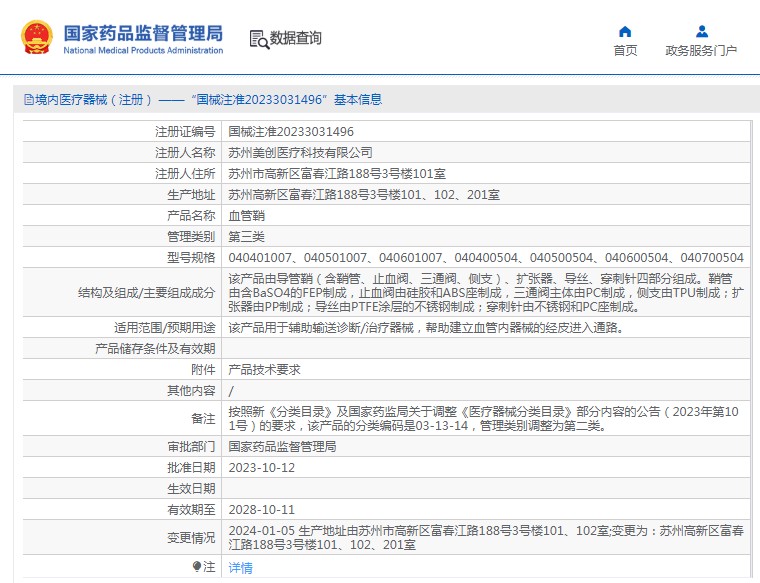760x583 pixels.
Task: Click approval department value 国家药品监督管理局
Action: click(x=283, y=447)
